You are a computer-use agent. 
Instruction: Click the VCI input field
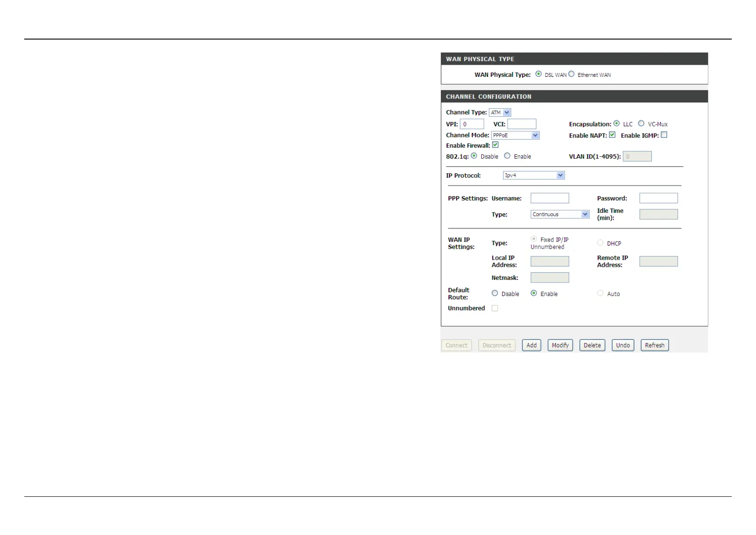[522, 124]
